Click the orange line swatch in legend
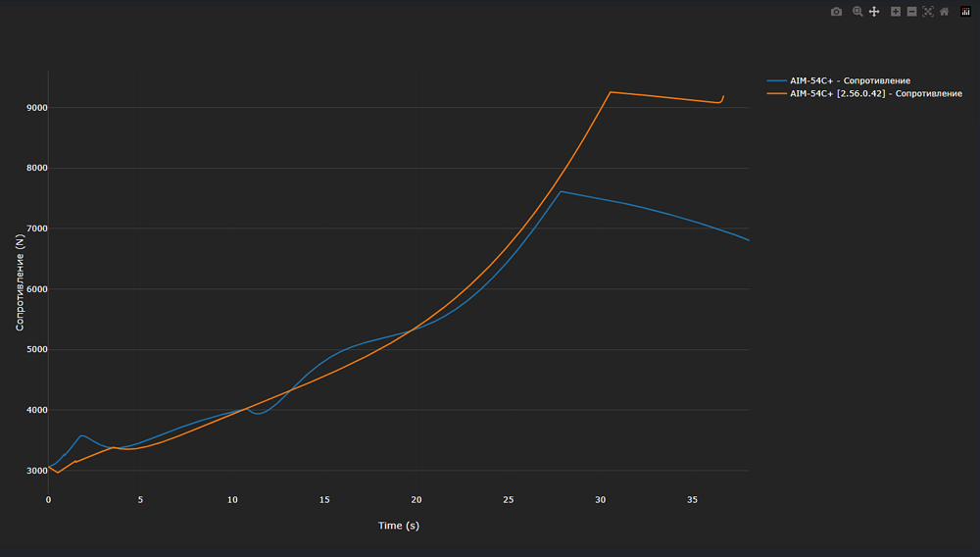Screen dimensions: 980x557 (x=777, y=94)
